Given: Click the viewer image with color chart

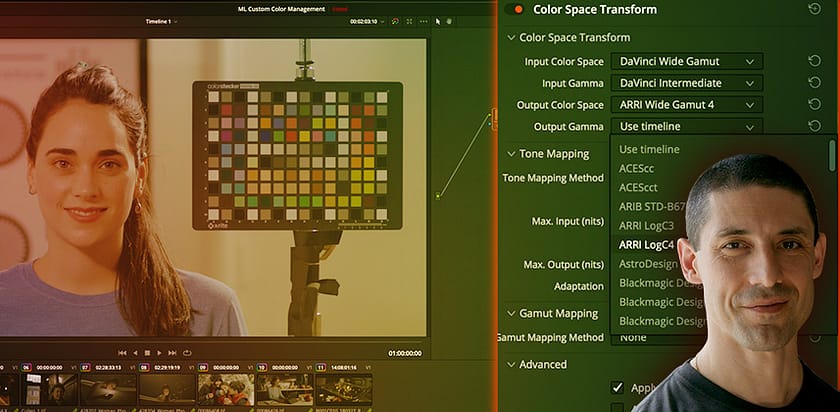Looking at the screenshot, I should [213, 188].
